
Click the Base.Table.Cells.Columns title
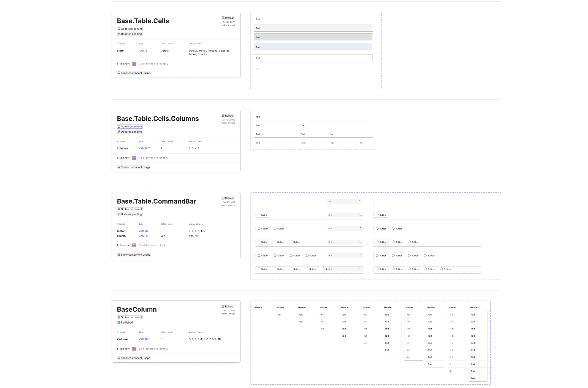pos(158,119)
